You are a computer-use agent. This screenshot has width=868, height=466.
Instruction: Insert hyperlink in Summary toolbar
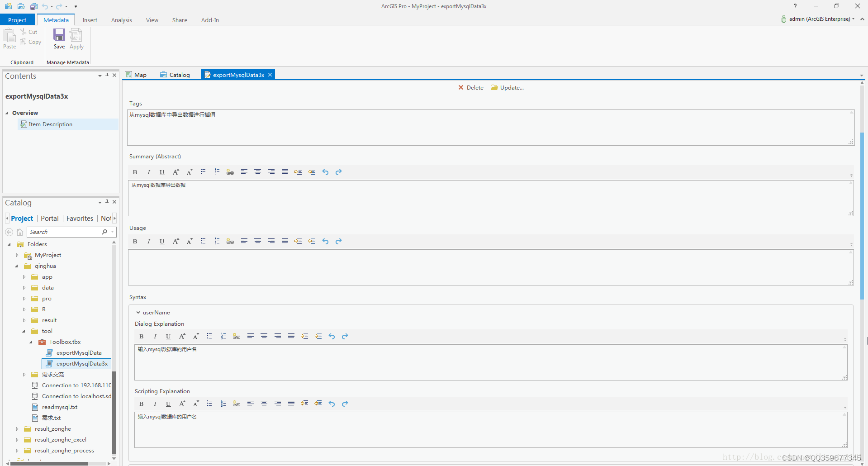tap(230, 172)
